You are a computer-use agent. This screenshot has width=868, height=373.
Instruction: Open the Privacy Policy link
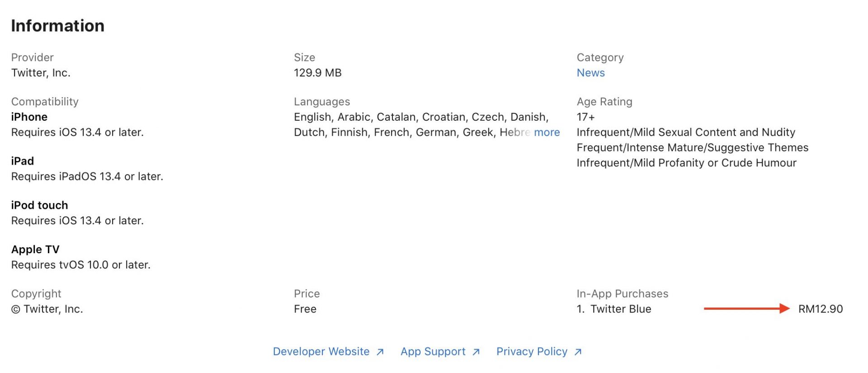[532, 352]
